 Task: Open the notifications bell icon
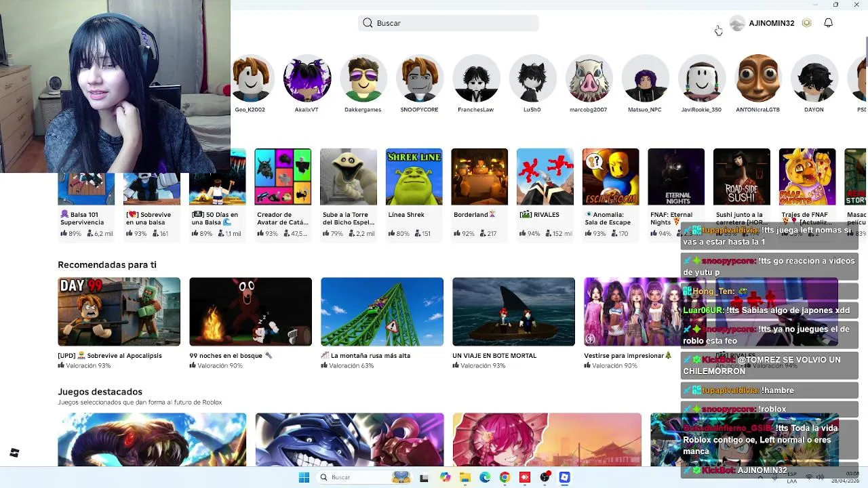pos(828,23)
